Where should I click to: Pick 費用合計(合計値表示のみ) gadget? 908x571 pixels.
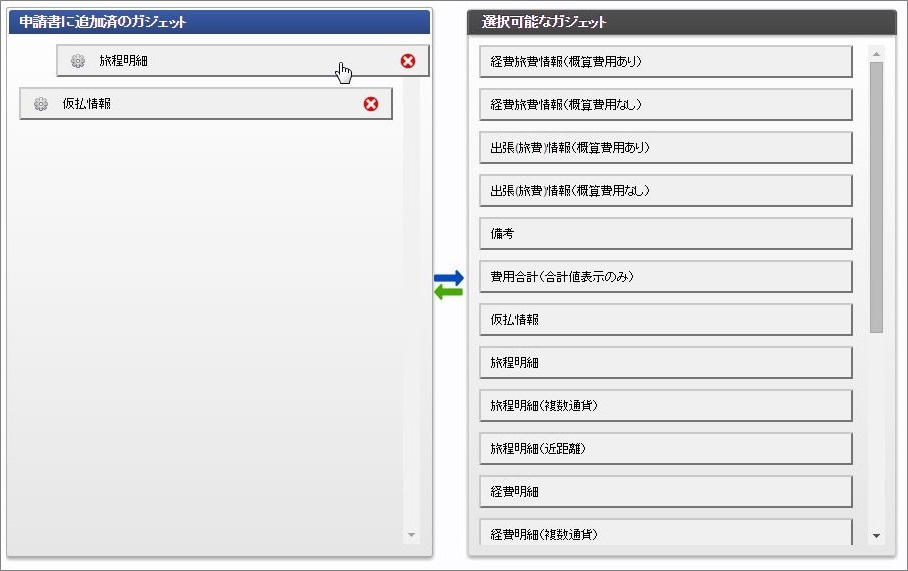click(666, 276)
